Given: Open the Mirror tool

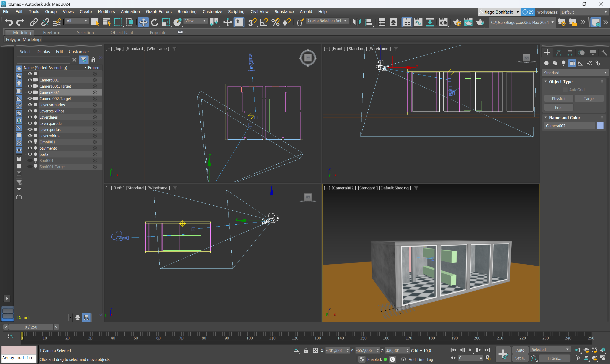Looking at the screenshot, I should 357,22.
